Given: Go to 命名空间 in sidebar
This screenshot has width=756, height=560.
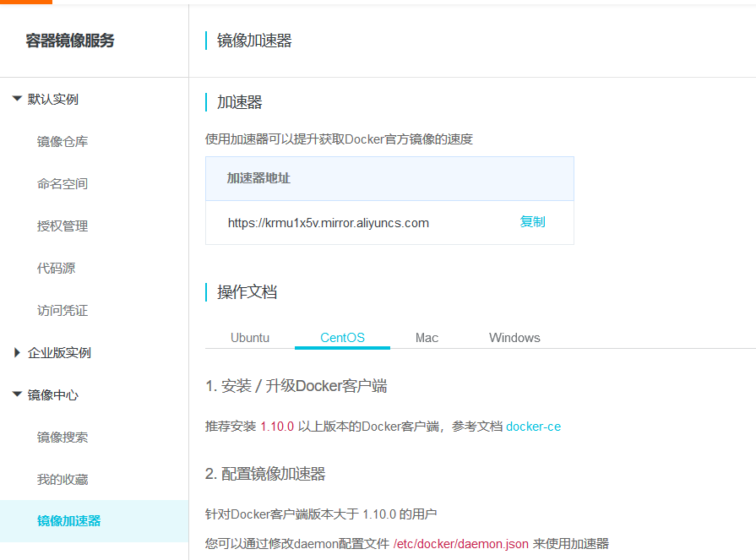Looking at the screenshot, I should pyautogui.click(x=63, y=183).
